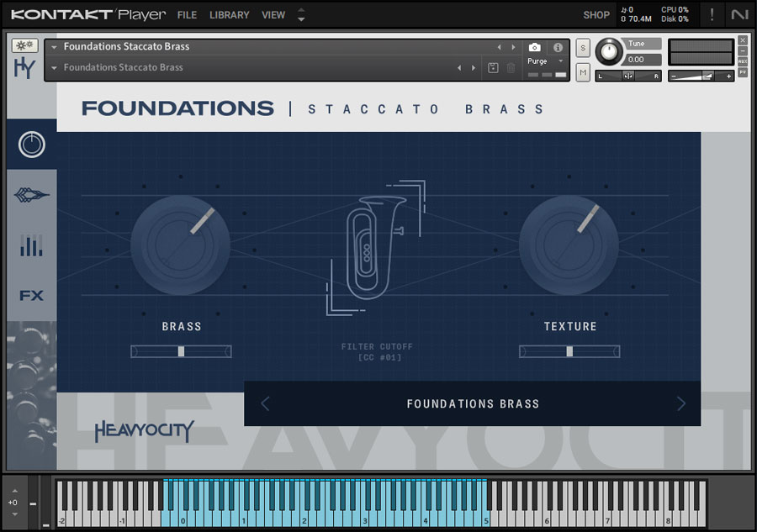Click the HY logo icon
This screenshot has height=532, width=757.
pyautogui.click(x=24, y=67)
